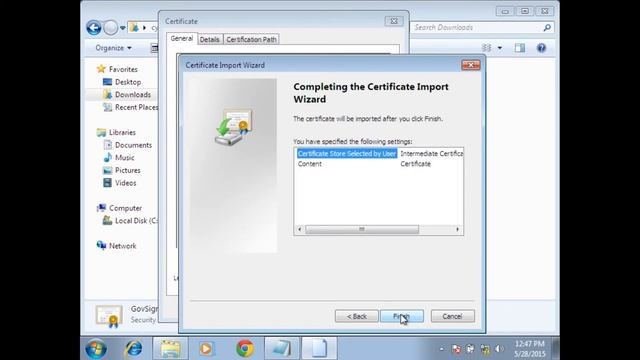Open the Windows Start menu

tap(96, 349)
